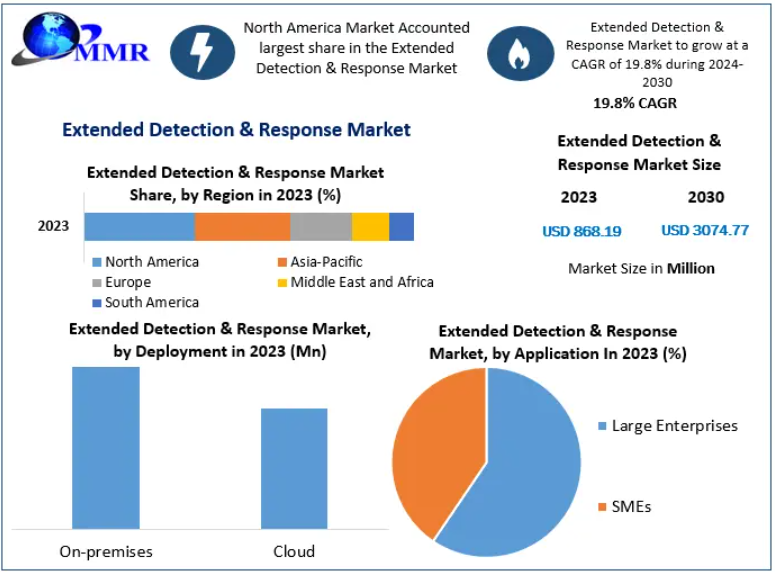Image resolution: width=775 pixels, height=572 pixels.
Task: Click the flame circle icon
Action: pyautogui.click(x=519, y=52)
